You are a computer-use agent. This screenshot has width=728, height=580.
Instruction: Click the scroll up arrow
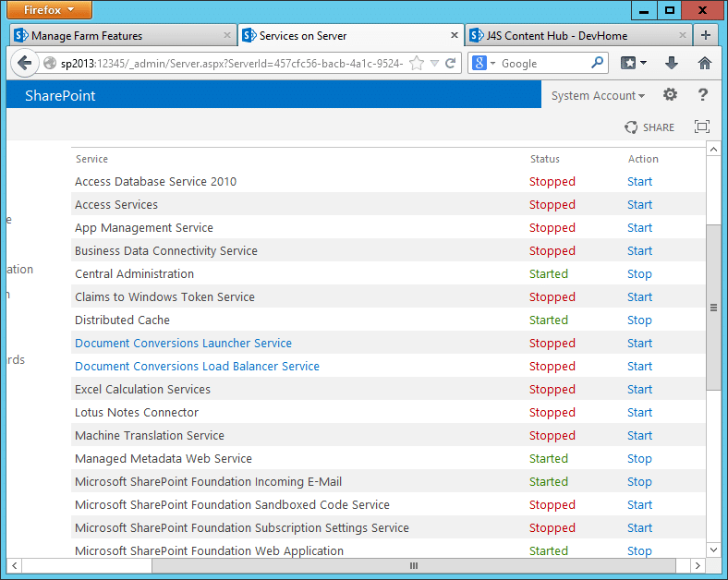click(713, 150)
